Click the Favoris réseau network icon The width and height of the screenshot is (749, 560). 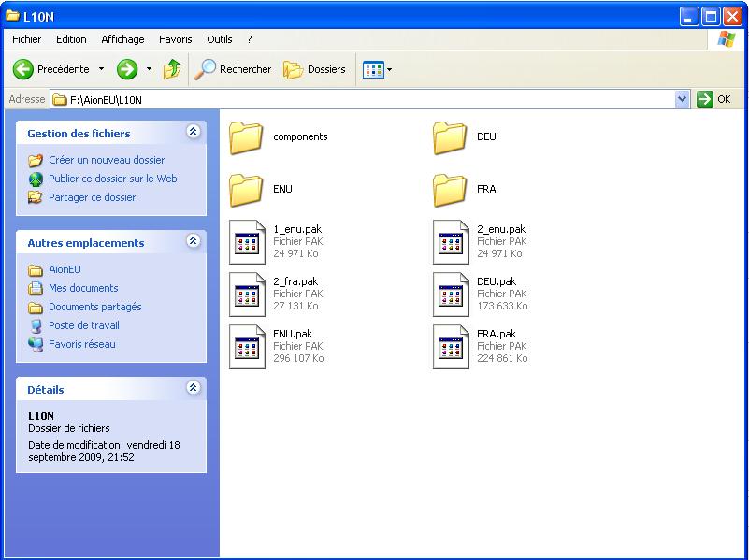coord(36,344)
